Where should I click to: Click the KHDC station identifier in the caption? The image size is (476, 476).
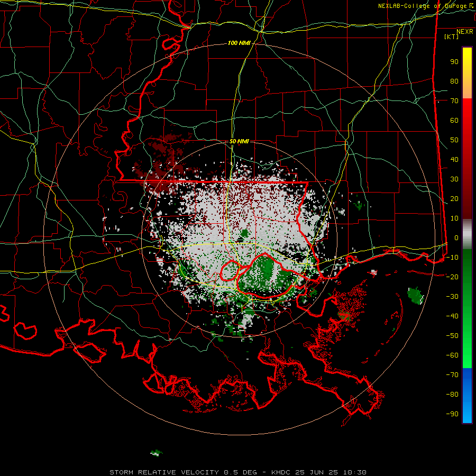[x=281, y=472]
